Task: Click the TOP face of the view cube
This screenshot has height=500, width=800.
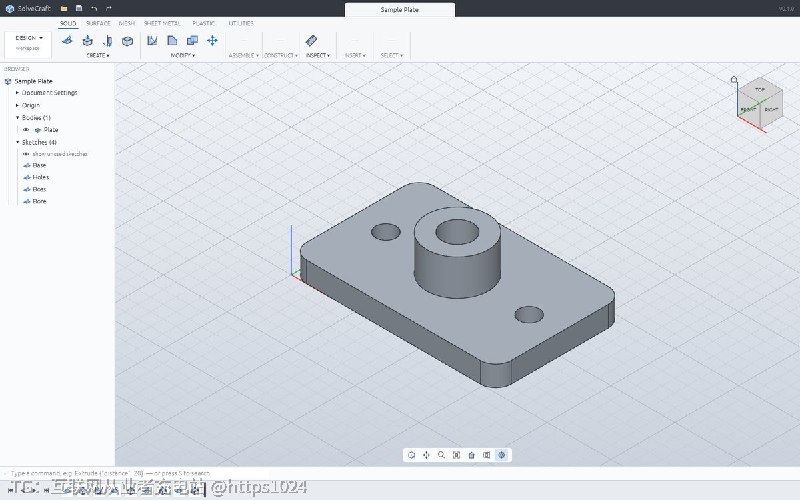Action: [760, 89]
